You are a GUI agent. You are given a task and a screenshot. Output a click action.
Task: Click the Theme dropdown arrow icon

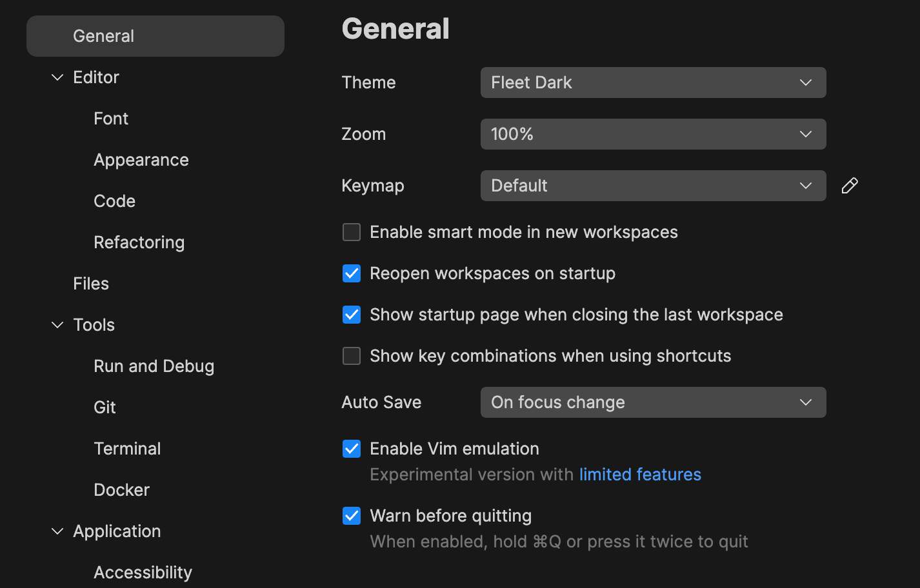click(805, 83)
